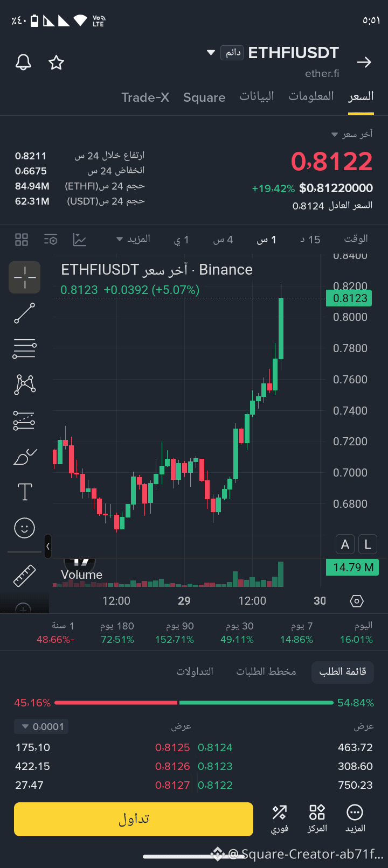Open the chart indicators icon
The width and height of the screenshot is (388, 868).
tap(80, 240)
